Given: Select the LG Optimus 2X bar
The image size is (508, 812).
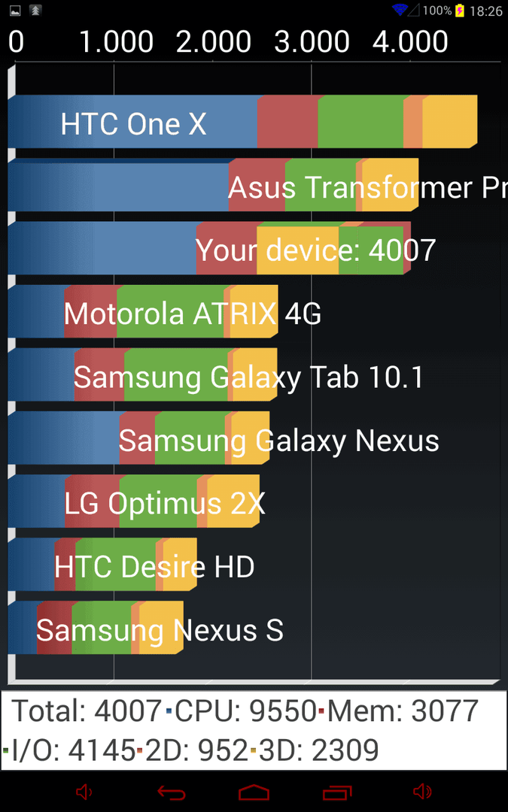Looking at the screenshot, I should click(134, 501).
